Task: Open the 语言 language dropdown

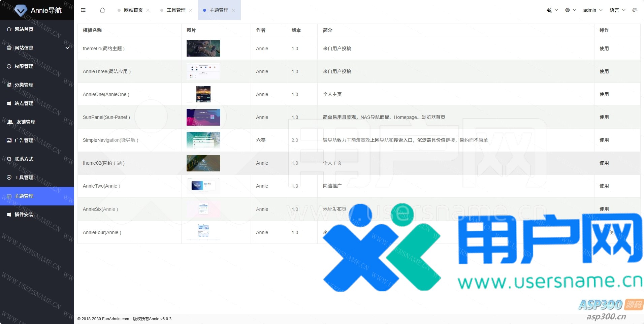Action: pyautogui.click(x=617, y=10)
